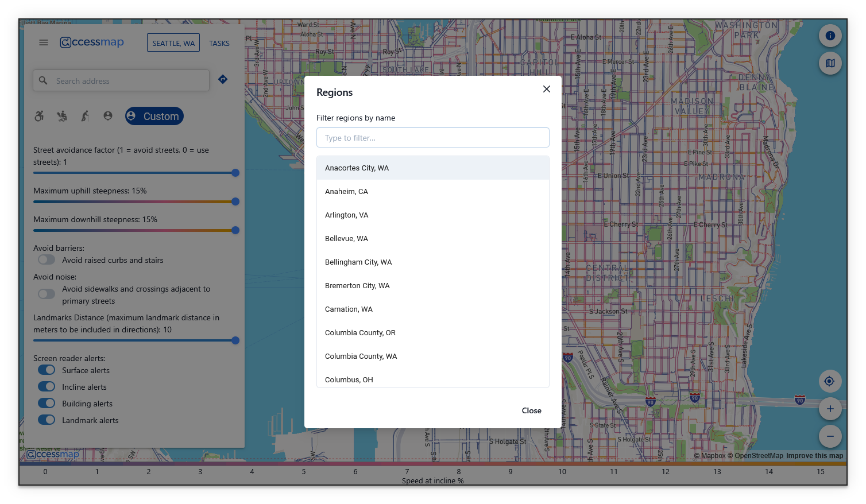
Task: Select the powered wheelchair profile icon
Action: click(61, 116)
